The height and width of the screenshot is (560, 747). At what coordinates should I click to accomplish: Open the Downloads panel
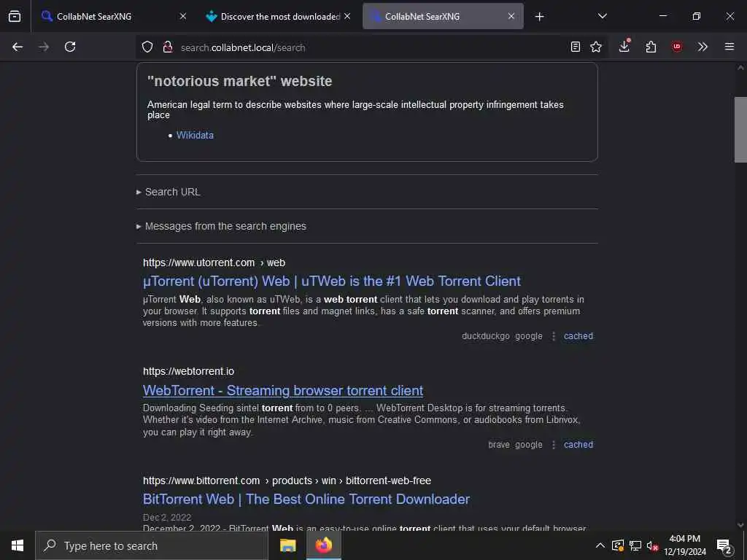[x=624, y=46]
